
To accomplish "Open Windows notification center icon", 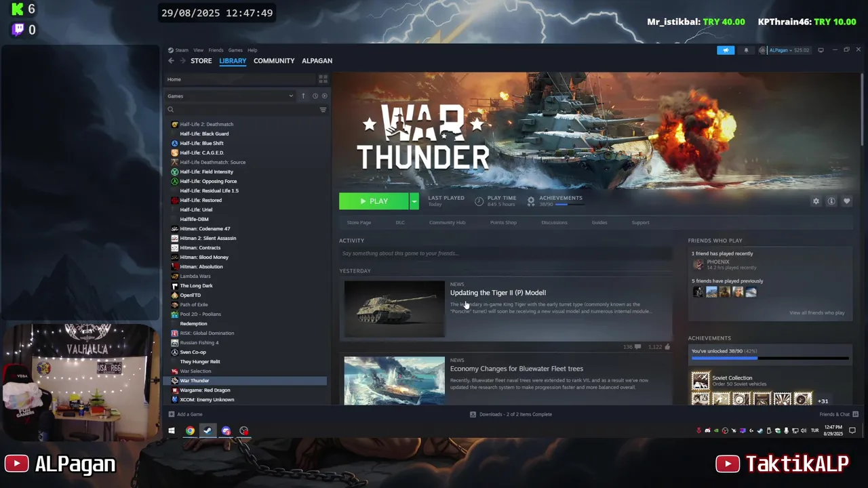I will click(852, 430).
